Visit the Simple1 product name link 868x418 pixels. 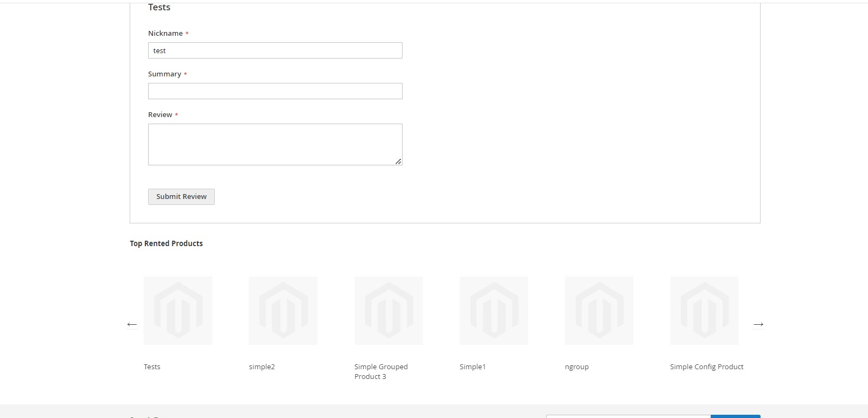[473, 367]
